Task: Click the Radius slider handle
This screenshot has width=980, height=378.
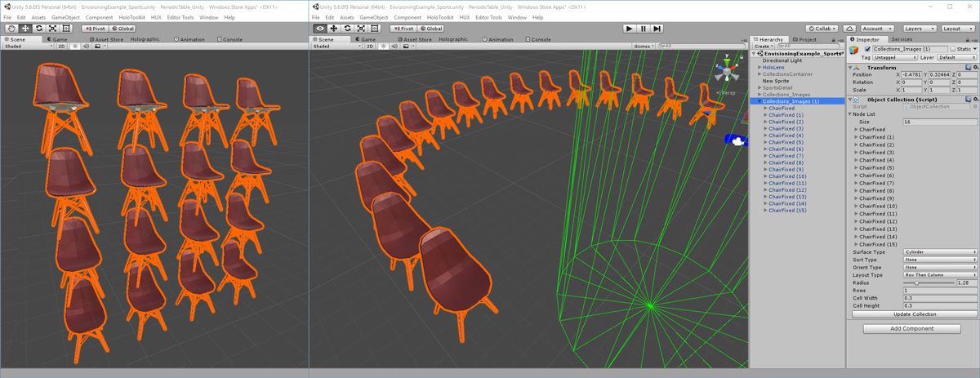Action: tap(916, 283)
